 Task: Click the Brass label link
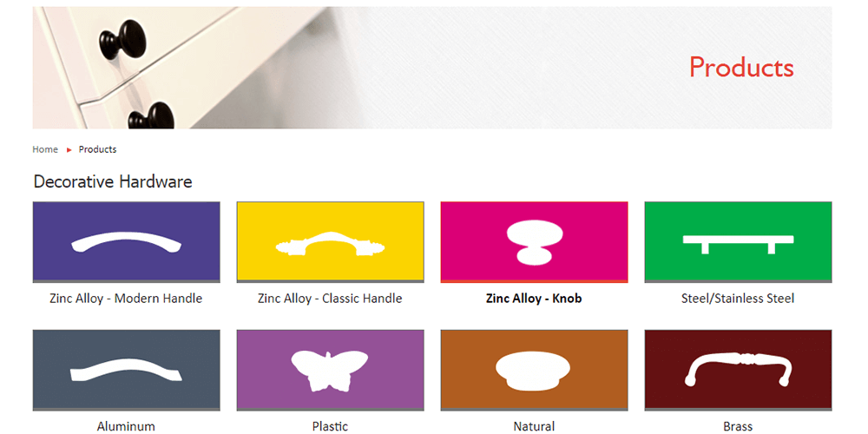click(x=738, y=426)
